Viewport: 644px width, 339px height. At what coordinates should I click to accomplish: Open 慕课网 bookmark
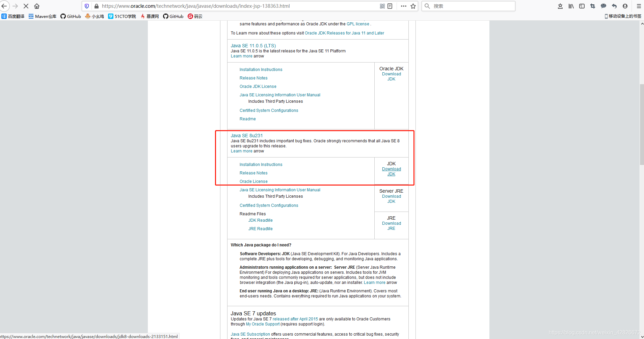pyautogui.click(x=150, y=16)
